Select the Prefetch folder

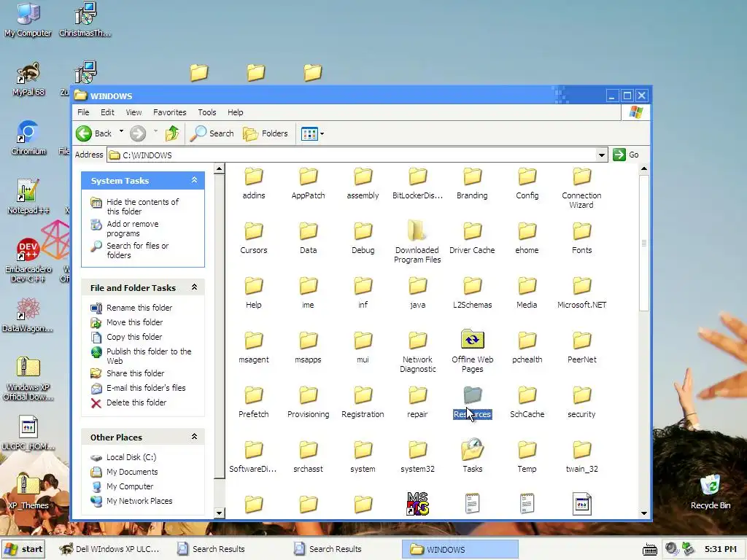point(253,402)
